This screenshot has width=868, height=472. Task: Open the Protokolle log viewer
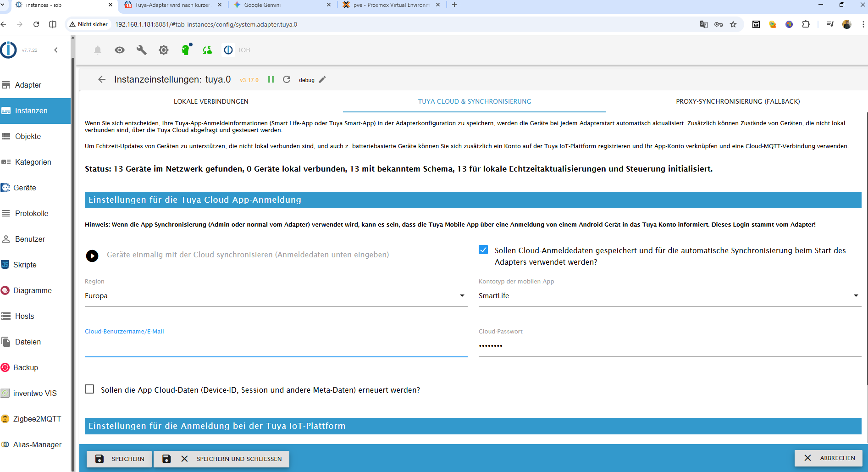pyautogui.click(x=32, y=213)
